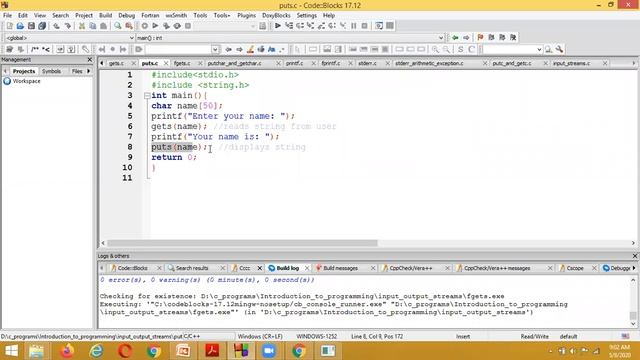This screenshot has height=360, width=640.
Task: Click the Stop debugger icon
Action: [364, 26]
